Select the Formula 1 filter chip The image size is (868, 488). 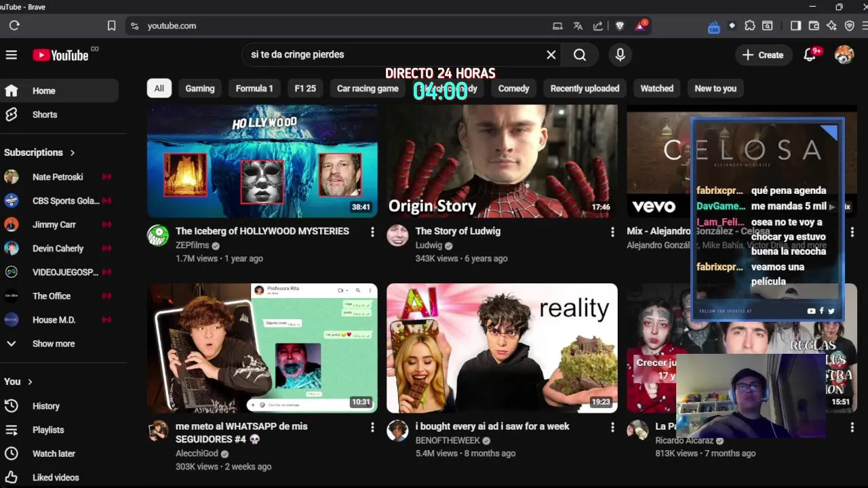click(x=254, y=88)
